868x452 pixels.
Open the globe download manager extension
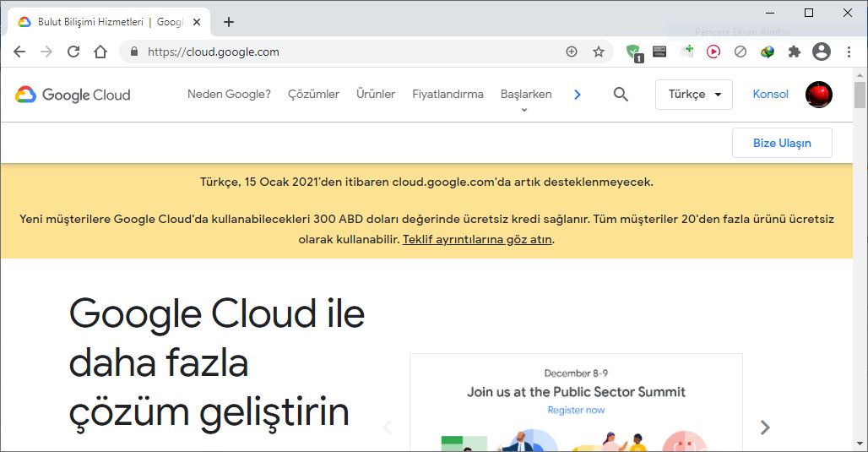[768, 52]
